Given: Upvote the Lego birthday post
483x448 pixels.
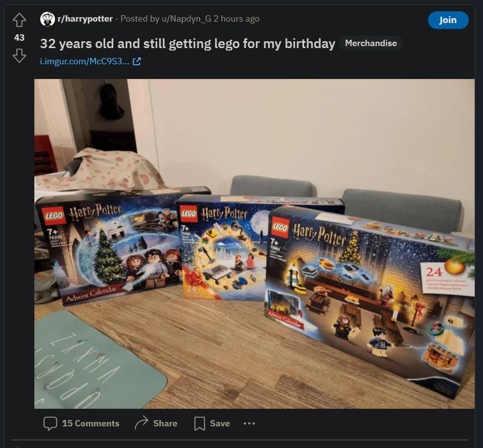Looking at the screenshot, I should pos(19,20).
